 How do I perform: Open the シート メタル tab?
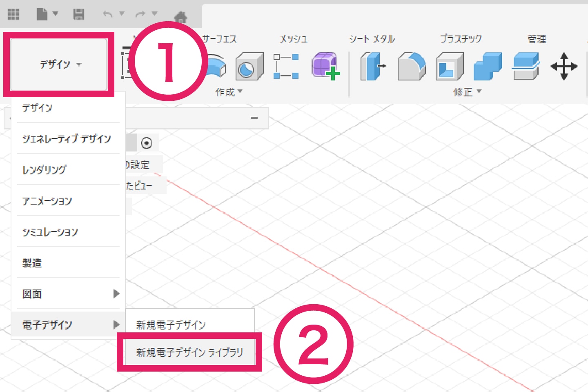tap(372, 39)
